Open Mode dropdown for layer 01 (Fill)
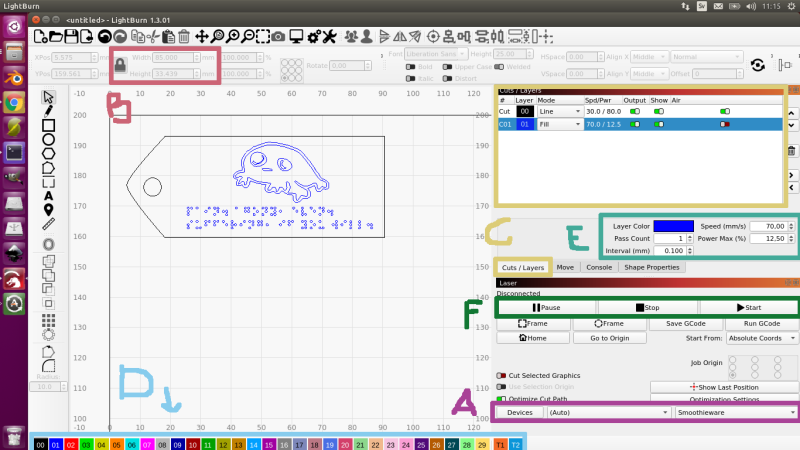800x450 pixels. click(x=560, y=124)
